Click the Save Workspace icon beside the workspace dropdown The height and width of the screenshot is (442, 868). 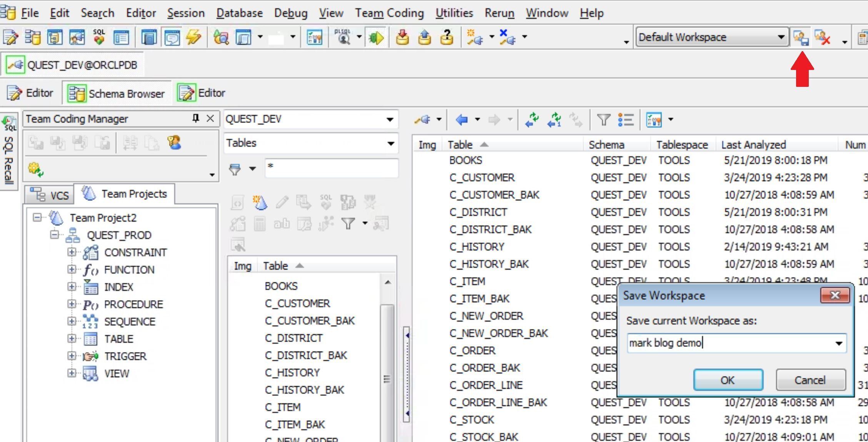[x=801, y=37]
